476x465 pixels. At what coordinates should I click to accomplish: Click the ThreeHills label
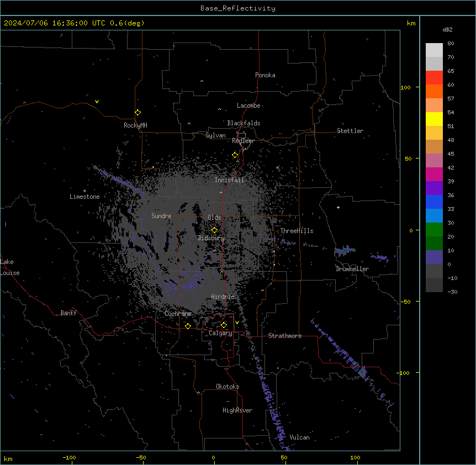[297, 231]
